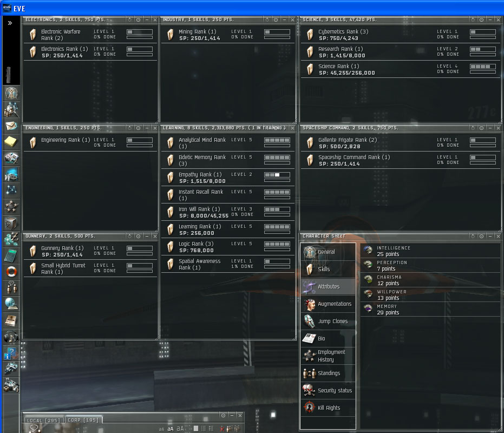Screen dimensions: 504x433
Task: Open the Bio section
Action: click(x=328, y=339)
